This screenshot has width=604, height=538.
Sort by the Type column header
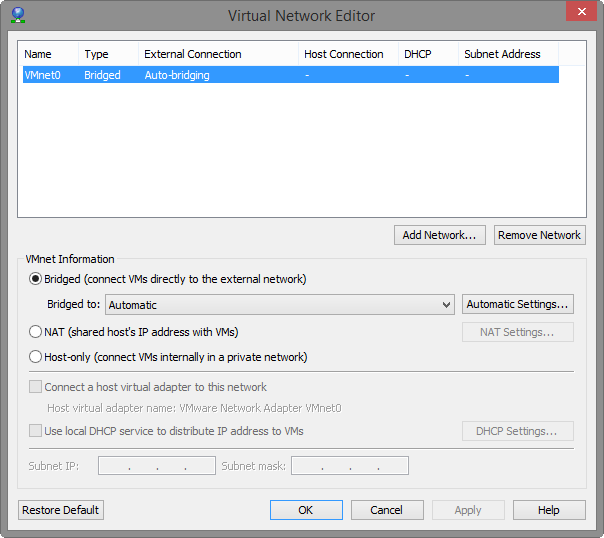point(109,54)
